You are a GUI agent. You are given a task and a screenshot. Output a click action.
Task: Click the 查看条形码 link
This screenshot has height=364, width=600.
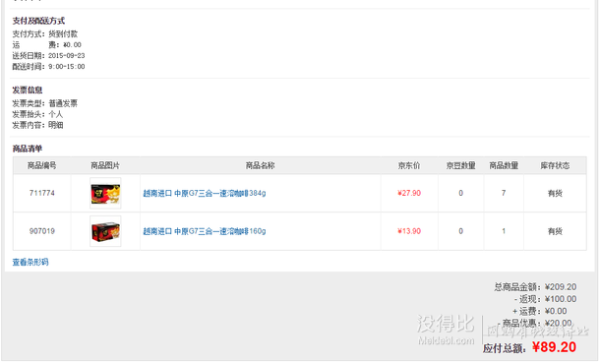(30, 263)
